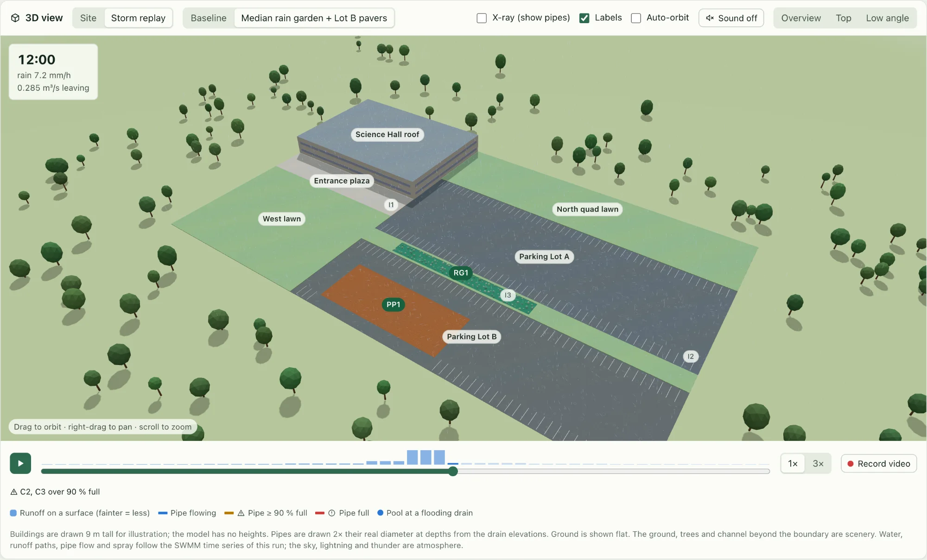Click the 3D view cube icon
Image resolution: width=927 pixels, height=560 pixels.
15,18
